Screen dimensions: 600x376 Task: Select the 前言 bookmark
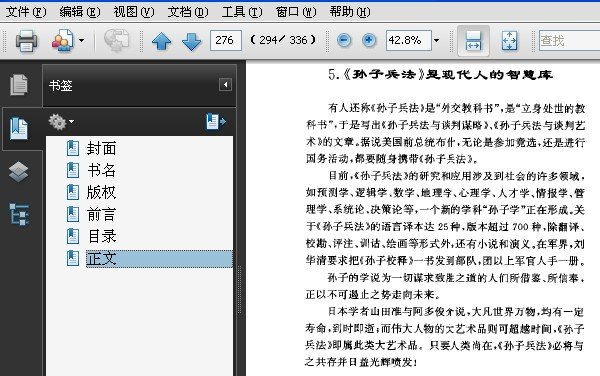point(101,215)
